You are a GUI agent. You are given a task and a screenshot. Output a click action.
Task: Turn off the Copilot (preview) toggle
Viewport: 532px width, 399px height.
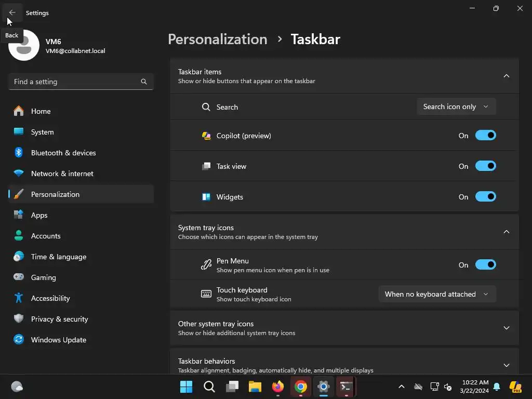click(486, 136)
